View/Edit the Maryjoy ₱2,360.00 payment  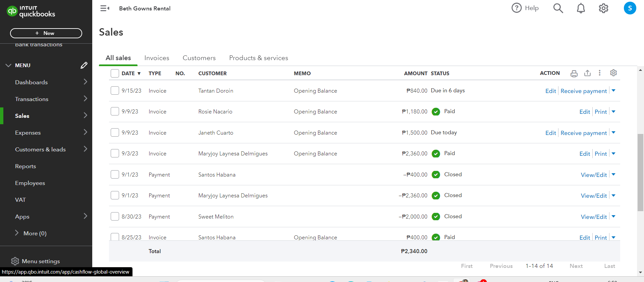click(594, 196)
